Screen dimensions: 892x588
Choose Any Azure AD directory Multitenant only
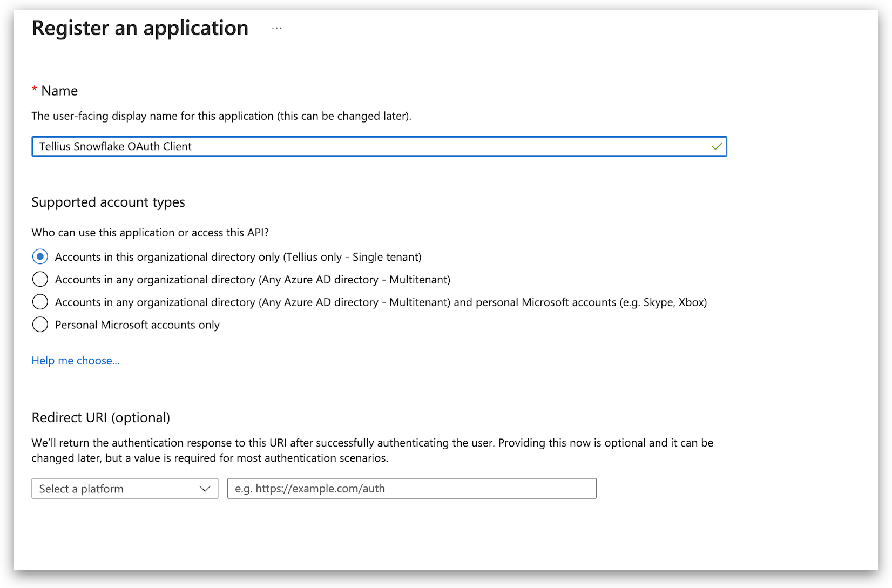[x=40, y=279]
